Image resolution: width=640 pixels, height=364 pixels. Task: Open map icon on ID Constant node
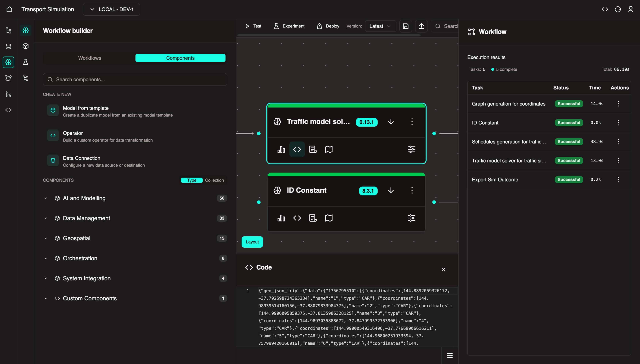[329, 218]
